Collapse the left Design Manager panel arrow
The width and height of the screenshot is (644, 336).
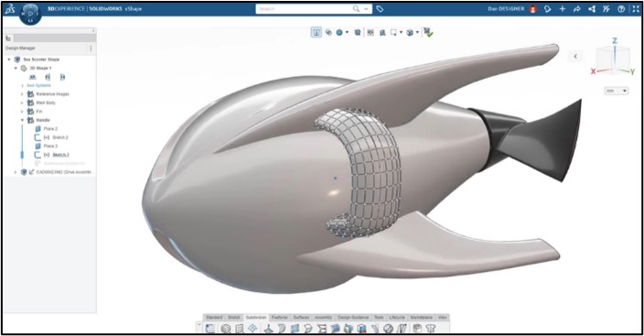(93, 31)
